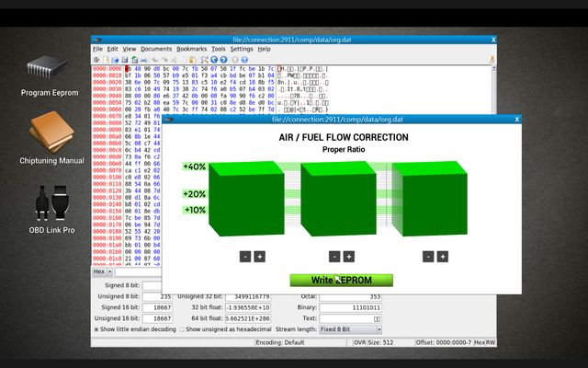
Task: Click minus button under the first bar
Action: point(244,257)
